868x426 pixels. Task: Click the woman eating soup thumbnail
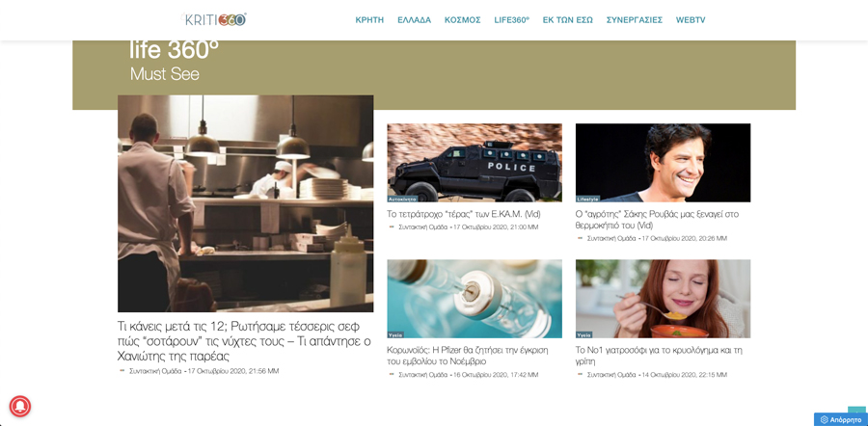click(x=664, y=299)
